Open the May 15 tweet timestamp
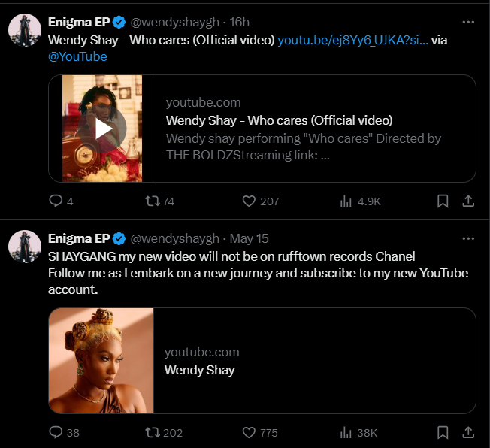The width and height of the screenshot is (490, 448). (249, 239)
